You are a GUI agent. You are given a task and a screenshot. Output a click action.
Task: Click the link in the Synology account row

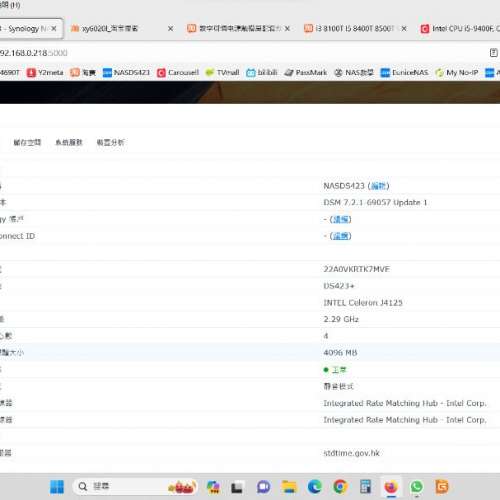[x=340, y=219]
